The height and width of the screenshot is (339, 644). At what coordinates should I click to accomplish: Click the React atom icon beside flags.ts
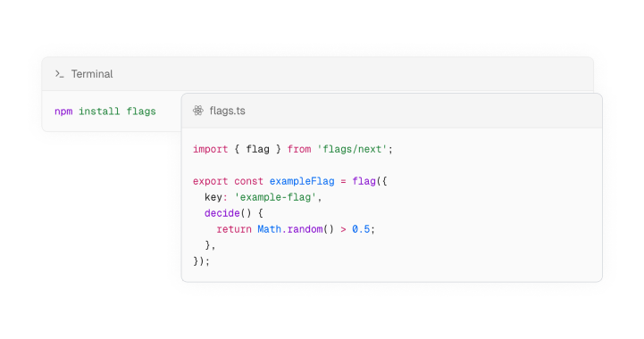pos(198,111)
